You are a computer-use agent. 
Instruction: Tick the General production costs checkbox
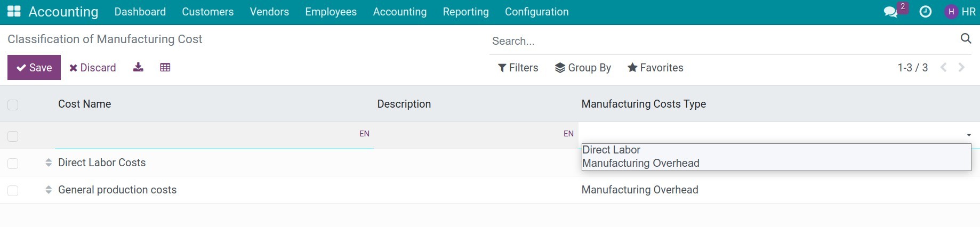click(x=13, y=191)
